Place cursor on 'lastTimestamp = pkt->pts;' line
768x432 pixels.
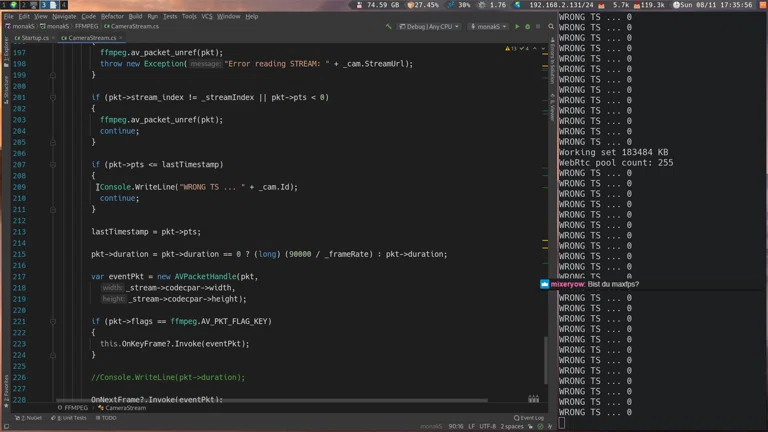tap(146, 232)
